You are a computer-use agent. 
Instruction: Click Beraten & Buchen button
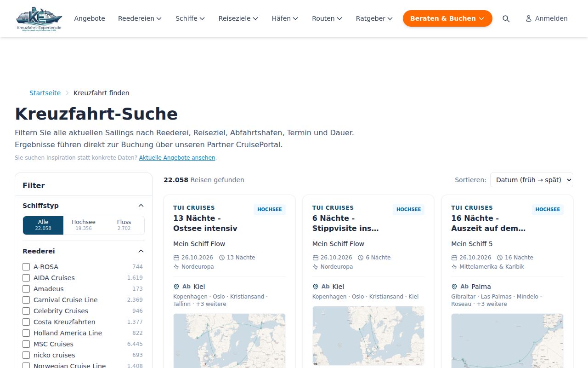[447, 18]
